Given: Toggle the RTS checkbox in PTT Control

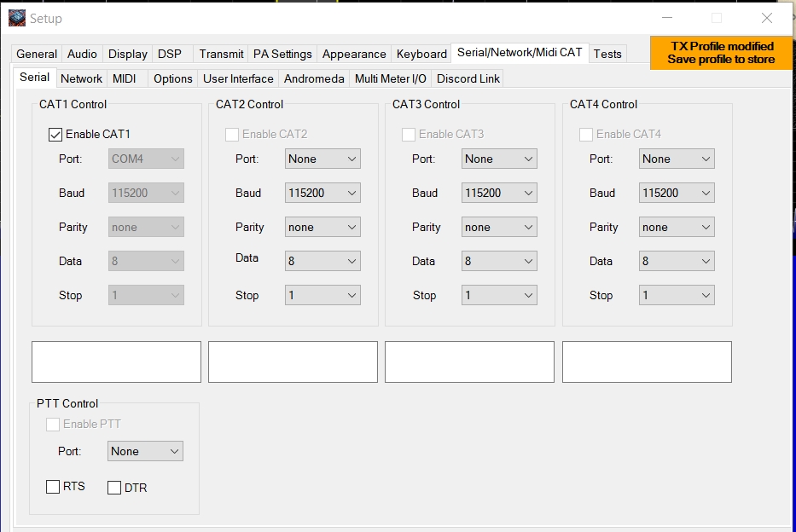Looking at the screenshot, I should point(53,487).
